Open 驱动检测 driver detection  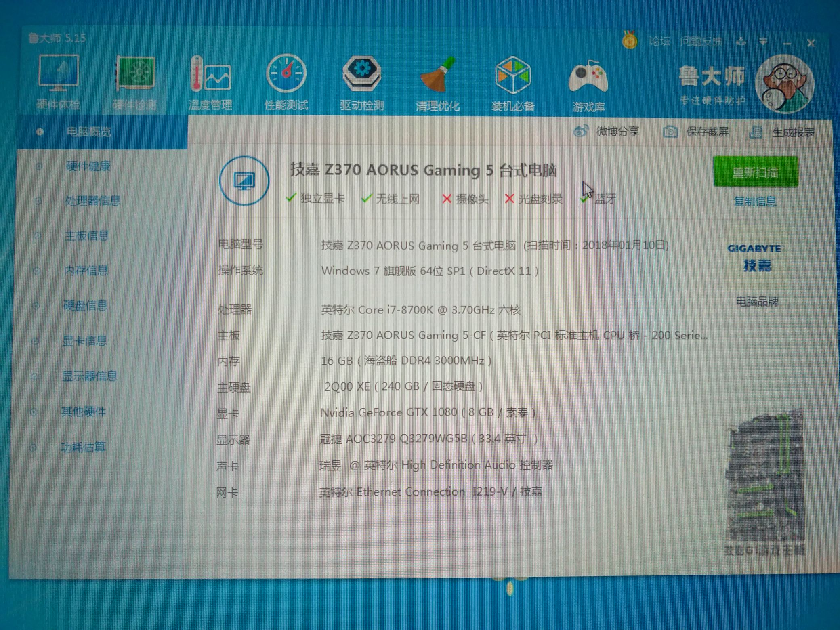(362, 83)
